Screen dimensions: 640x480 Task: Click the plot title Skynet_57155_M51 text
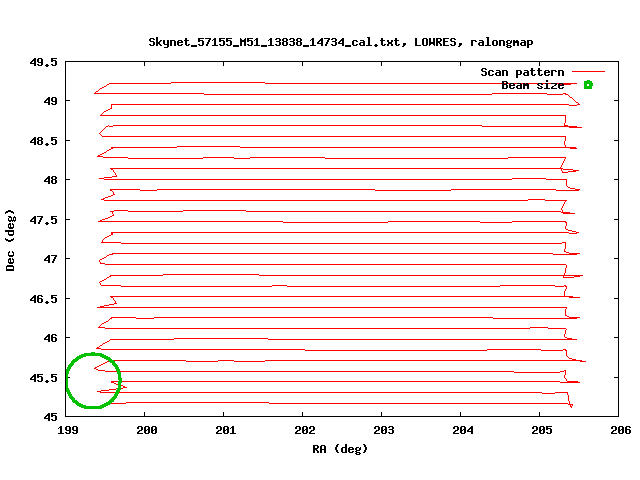point(341,42)
